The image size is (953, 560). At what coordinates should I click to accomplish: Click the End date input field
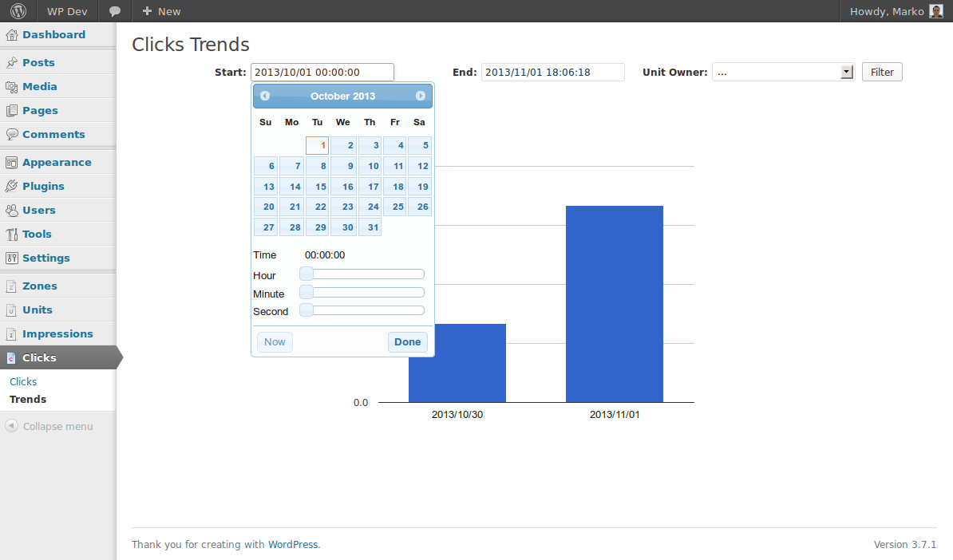tap(552, 73)
